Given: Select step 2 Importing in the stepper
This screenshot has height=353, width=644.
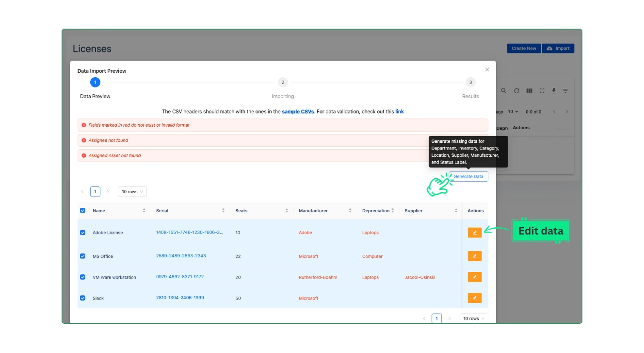Looking at the screenshot, I should pyautogui.click(x=283, y=83).
